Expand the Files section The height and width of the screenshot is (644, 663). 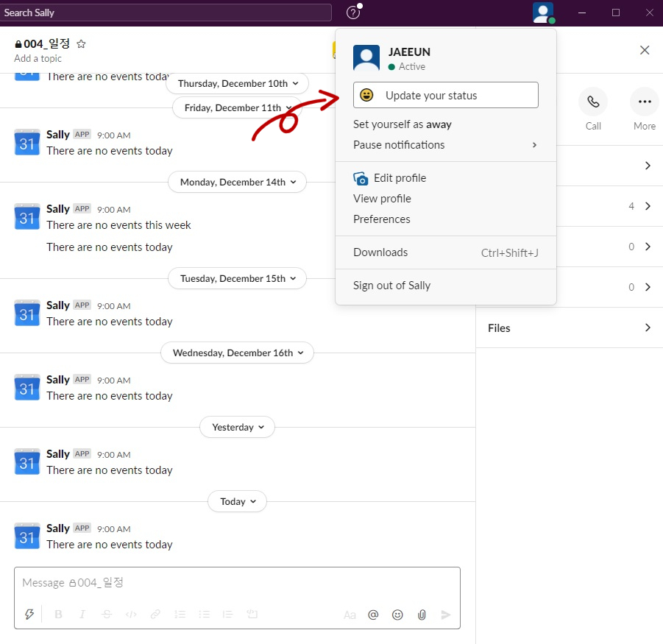(x=569, y=328)
